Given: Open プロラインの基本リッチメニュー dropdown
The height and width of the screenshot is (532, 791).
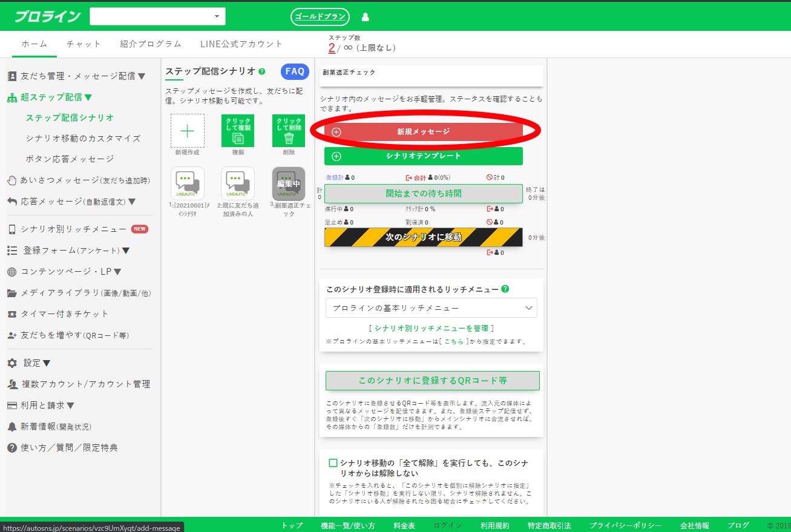Looking at the screenshot, I should [x=432, y=308].
